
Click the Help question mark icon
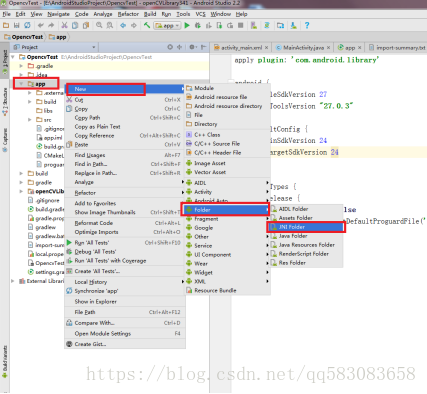click(x=307, y=25)
